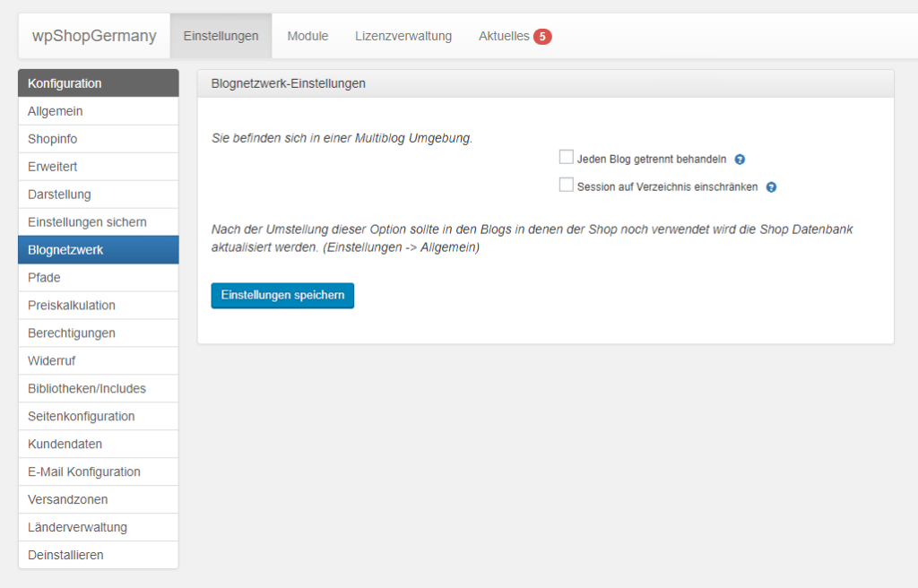Click help icon next to Session auf Verzeichnis einschränken

pyautogui.click(x=771, y=186)
